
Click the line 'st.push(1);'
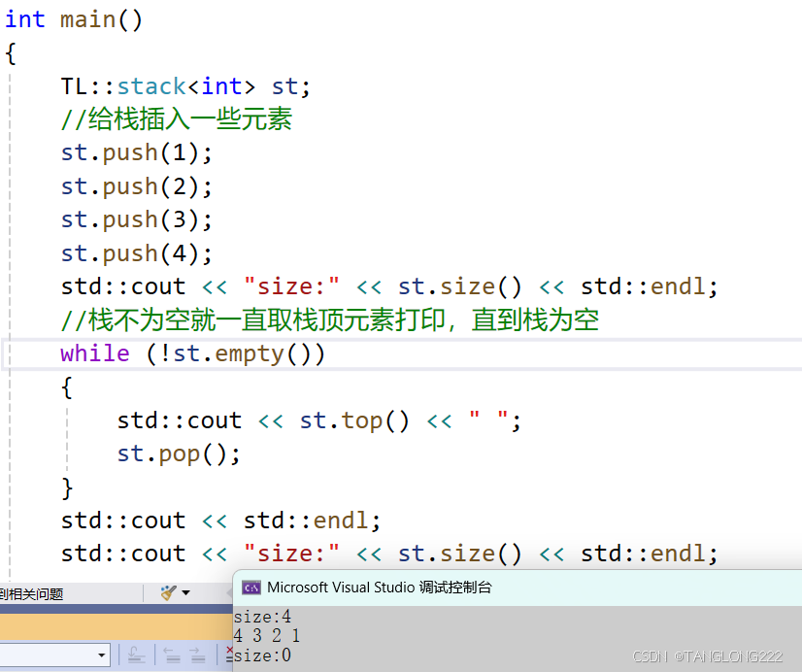[137, 152]
